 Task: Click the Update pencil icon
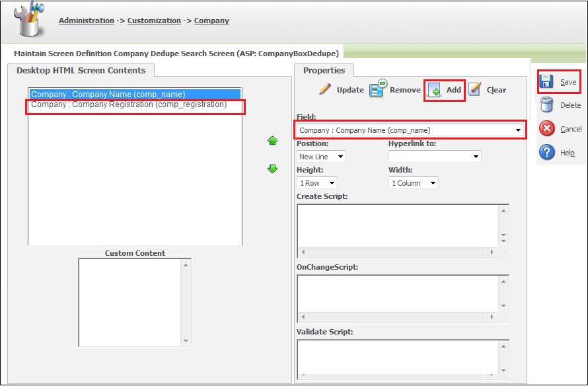tap(325, 89)
